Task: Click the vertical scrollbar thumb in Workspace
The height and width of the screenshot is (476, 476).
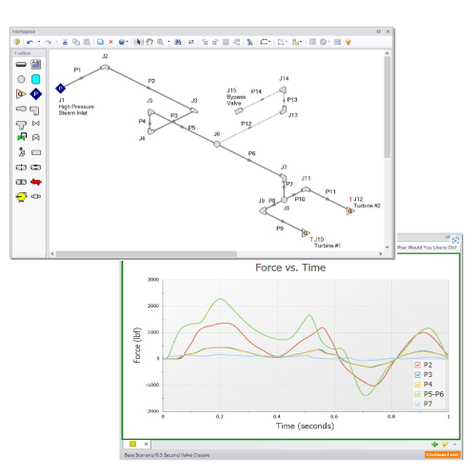Action: [x=387, y=107]
